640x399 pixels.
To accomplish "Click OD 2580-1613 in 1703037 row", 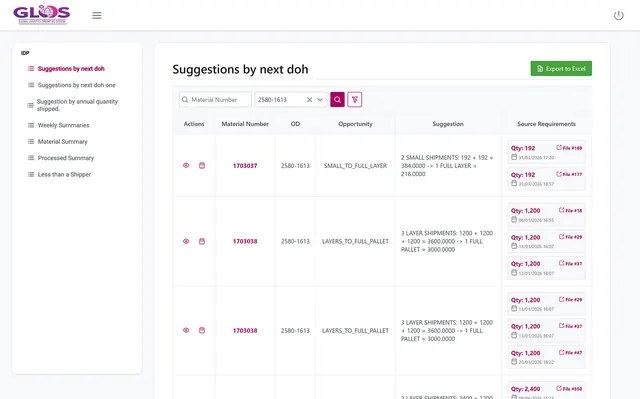I will click(295, 166).
